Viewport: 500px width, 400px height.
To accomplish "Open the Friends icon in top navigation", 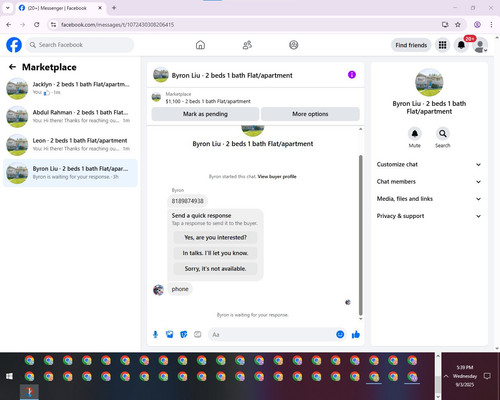I will click(247, 45).
